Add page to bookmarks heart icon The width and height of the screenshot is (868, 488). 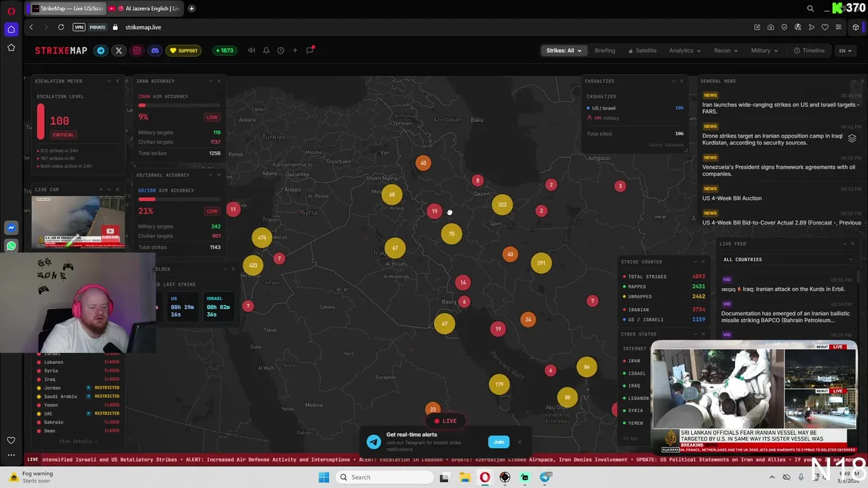(825, 27)
